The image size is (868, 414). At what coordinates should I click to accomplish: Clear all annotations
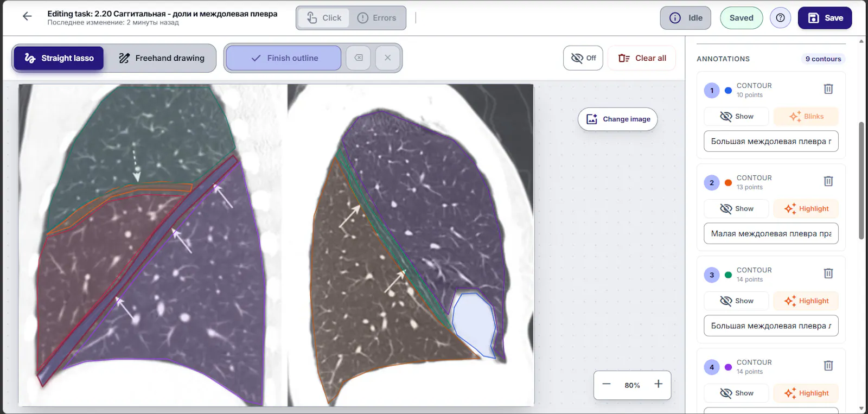(642, 58)
